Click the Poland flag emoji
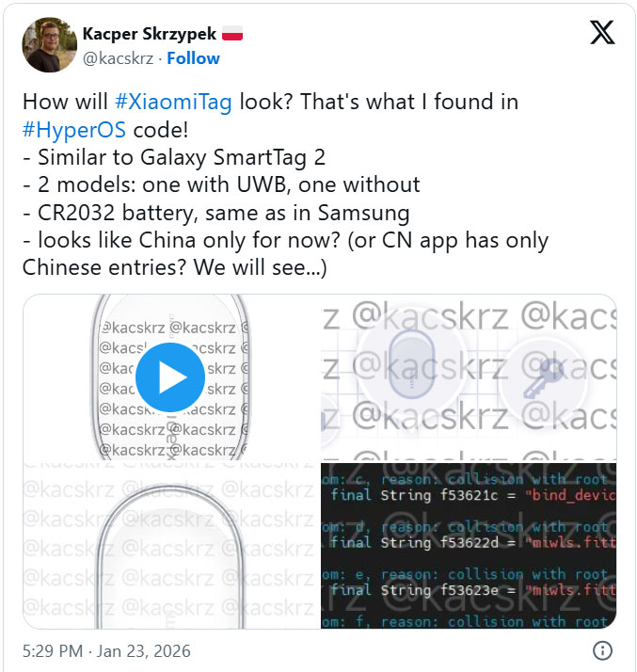 point(232,34)
